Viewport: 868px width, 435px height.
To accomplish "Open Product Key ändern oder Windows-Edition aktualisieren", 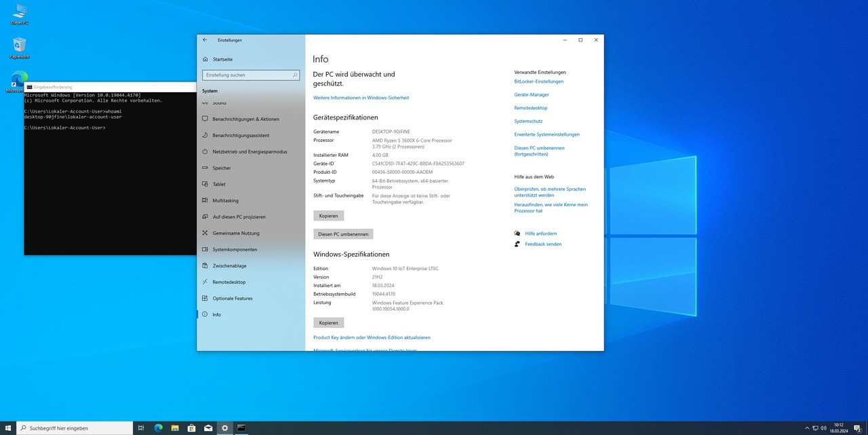I will (x=372, y=337).
